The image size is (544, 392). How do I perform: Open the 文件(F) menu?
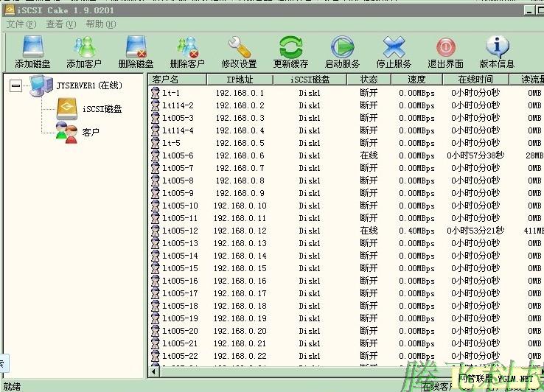click(x=21, y=24)
